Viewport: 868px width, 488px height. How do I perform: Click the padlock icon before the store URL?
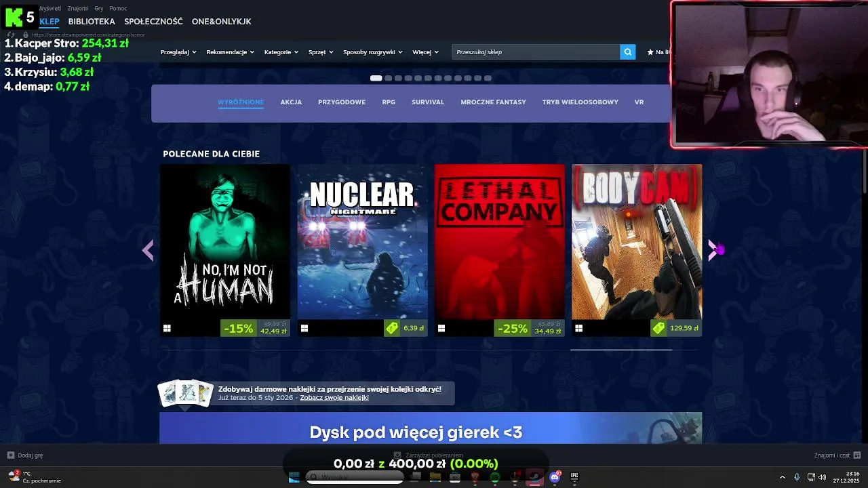click(26, 35)
